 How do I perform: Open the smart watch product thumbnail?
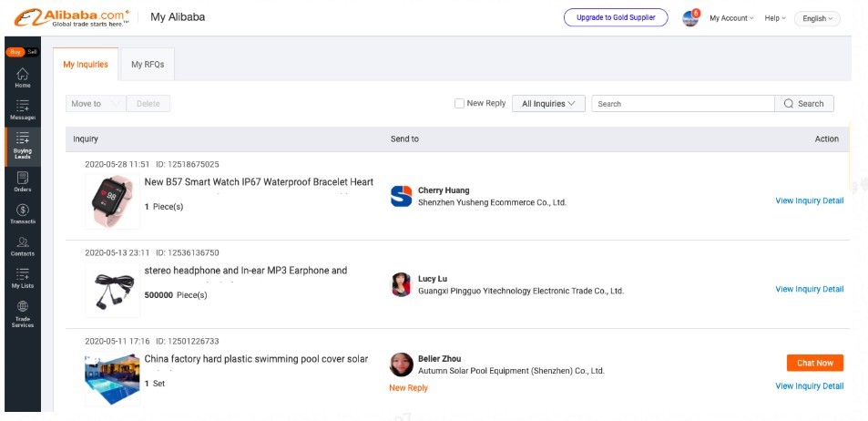(112, 201)
